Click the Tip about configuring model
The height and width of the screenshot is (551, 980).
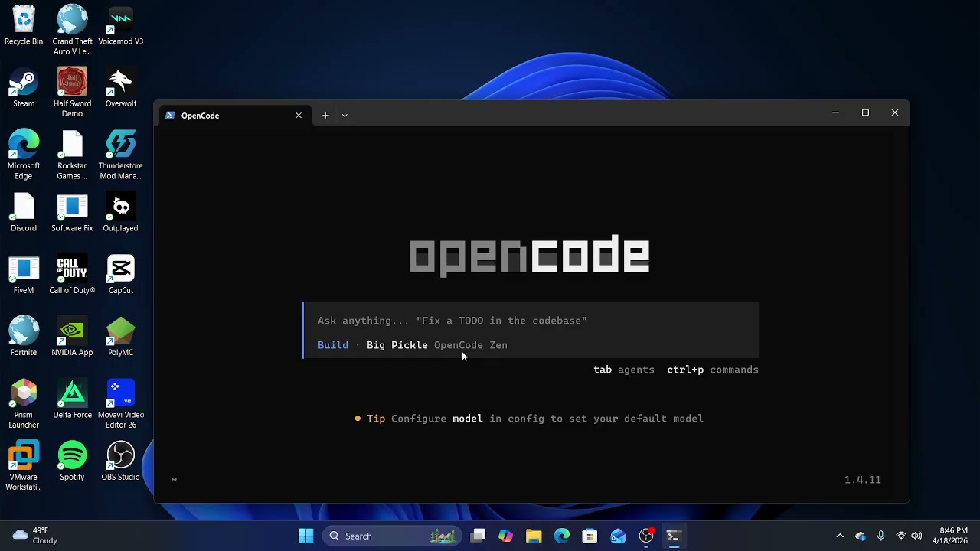click(529, 419)
